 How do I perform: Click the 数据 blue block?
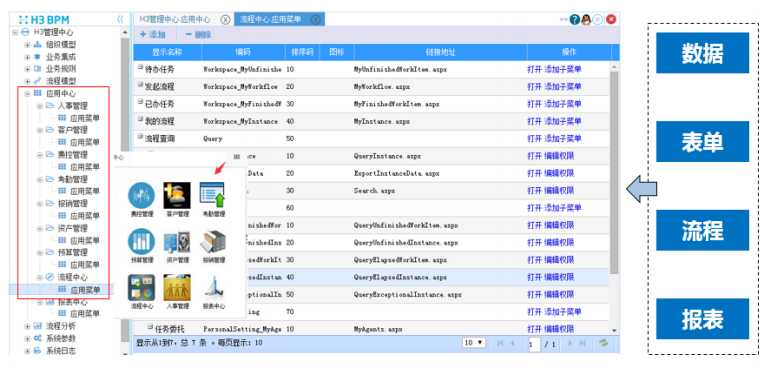pos(702,53)
